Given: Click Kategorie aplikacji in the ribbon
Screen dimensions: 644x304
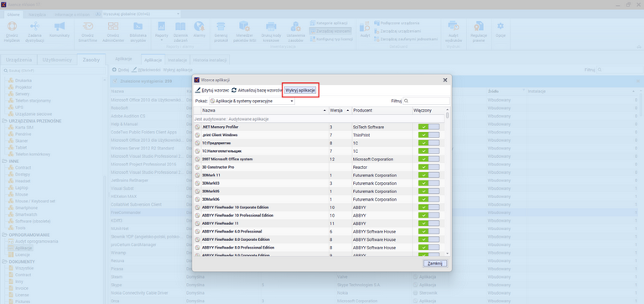Looking at the screenshot, I should [x=330, y=23].
